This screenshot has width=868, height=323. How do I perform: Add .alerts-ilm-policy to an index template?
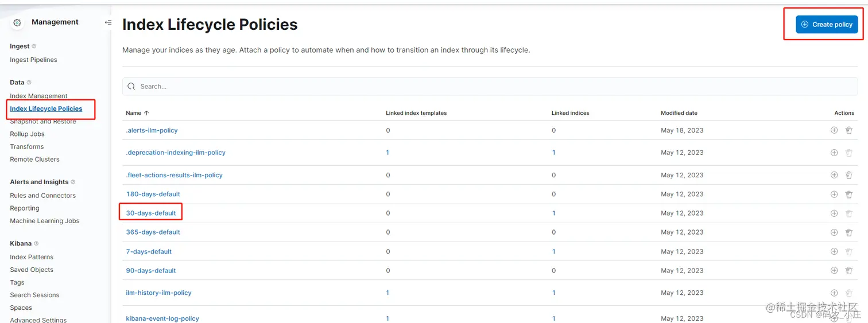(834, 130)
